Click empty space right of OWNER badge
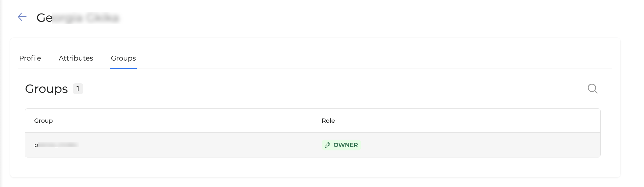 461,145
